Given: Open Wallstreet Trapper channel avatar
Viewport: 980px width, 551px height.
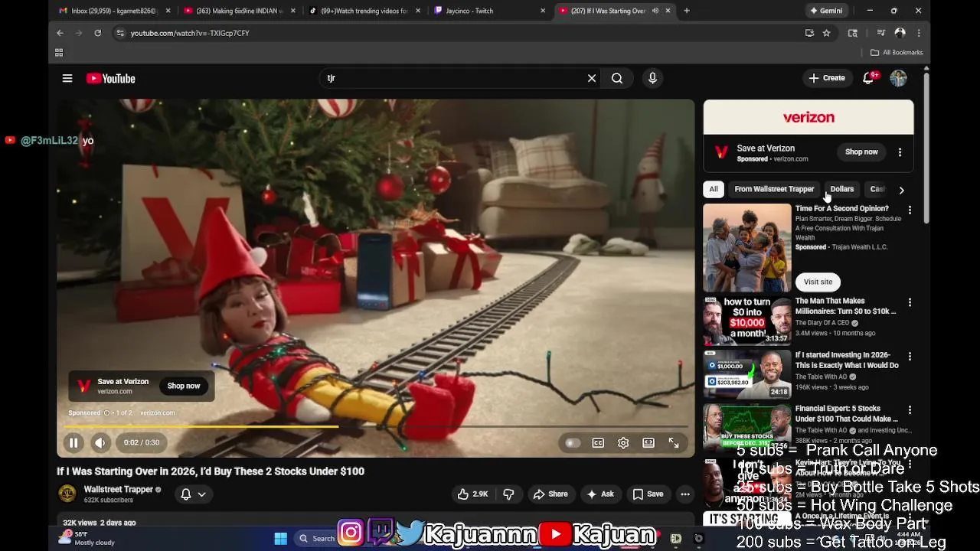Looking at the screenshot, I should tap(67, 494).
